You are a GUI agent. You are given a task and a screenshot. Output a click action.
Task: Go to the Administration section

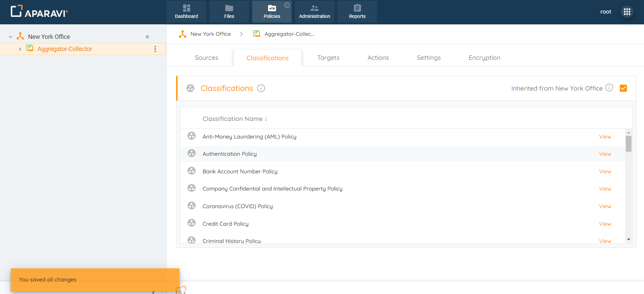[x=314, y=11]
